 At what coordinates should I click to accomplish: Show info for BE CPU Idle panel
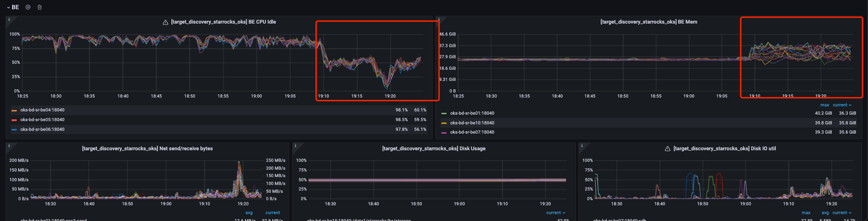9,19
